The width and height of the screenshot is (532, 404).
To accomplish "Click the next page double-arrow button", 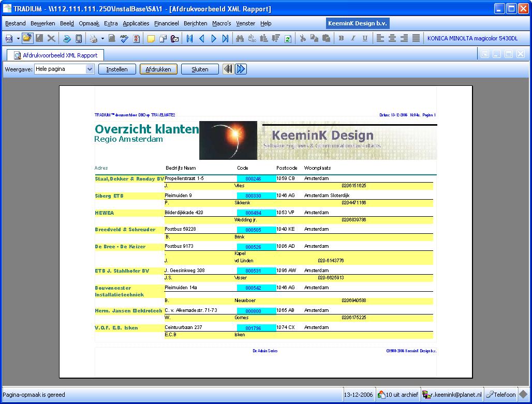I will click(241, 69).
